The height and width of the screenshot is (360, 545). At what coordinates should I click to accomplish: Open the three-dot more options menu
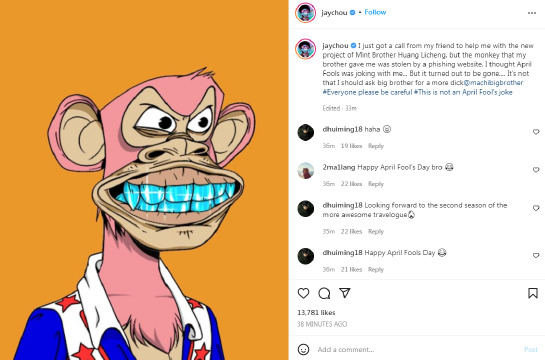tap(532, 13)
